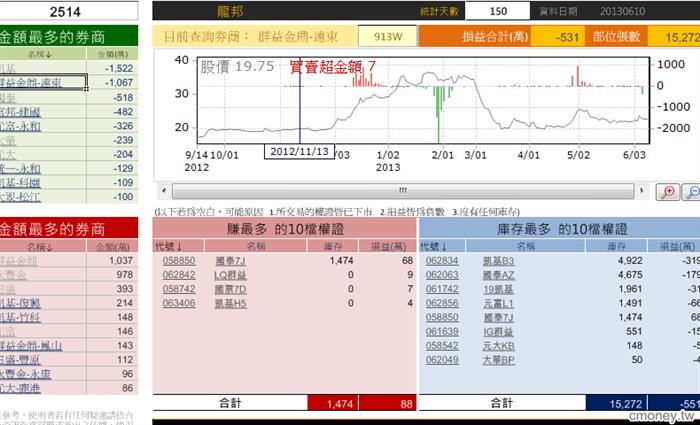Open the 凱基H5 warrant name link
The height and width of the screenshot is (425, 700).
(230, 304)
